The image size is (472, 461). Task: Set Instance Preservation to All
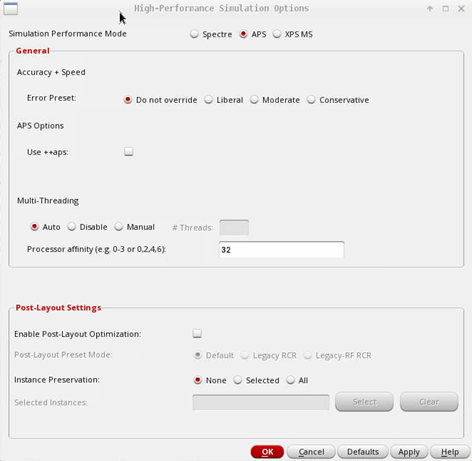(x=290, y=380)
